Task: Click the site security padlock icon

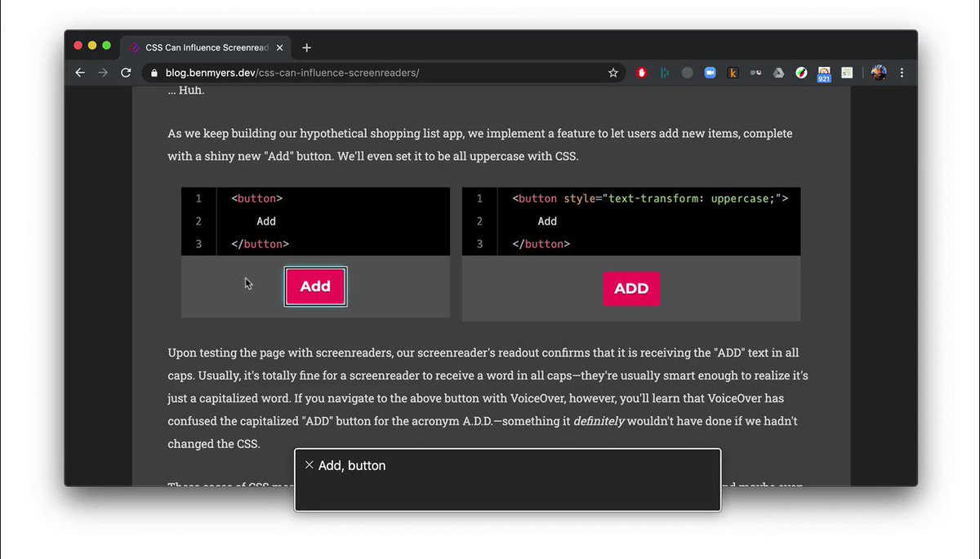Action: tap(154, 73)
